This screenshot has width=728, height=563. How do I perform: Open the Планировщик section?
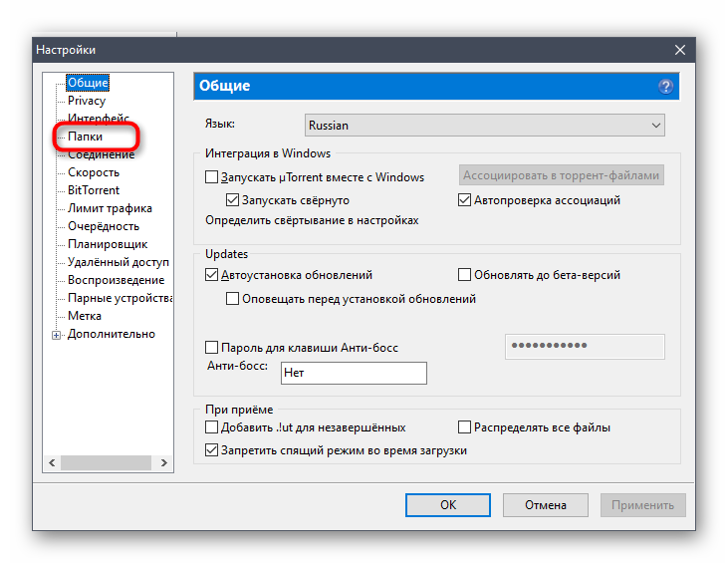tap(108, 244)
